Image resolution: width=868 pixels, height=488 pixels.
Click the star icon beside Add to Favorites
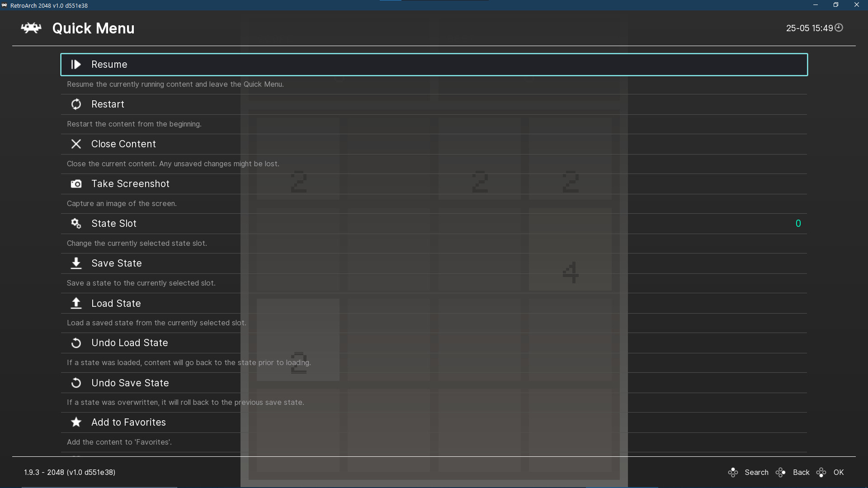[x=76, y=422]
